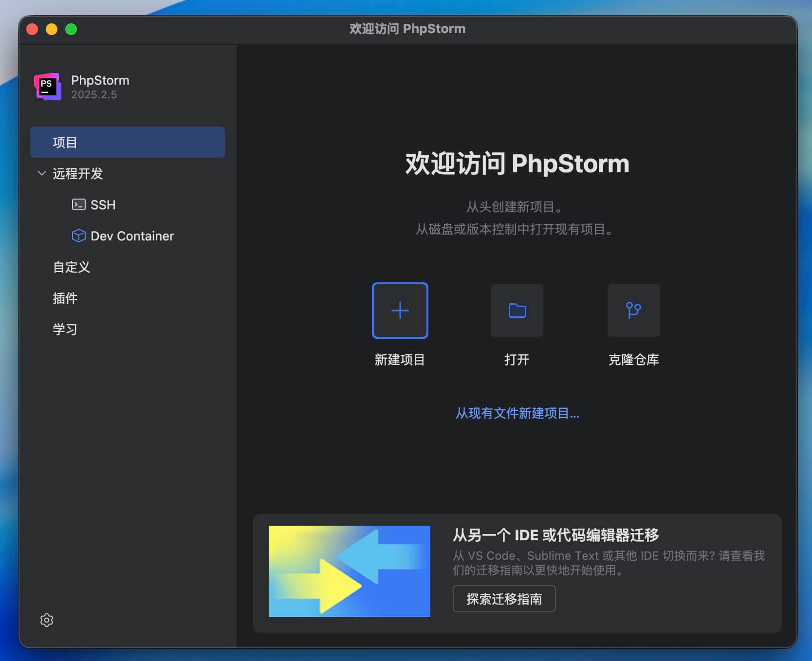The image size is (812, 661).
Task: Go to the 学习 section
Action: click(x=65, y=330)
